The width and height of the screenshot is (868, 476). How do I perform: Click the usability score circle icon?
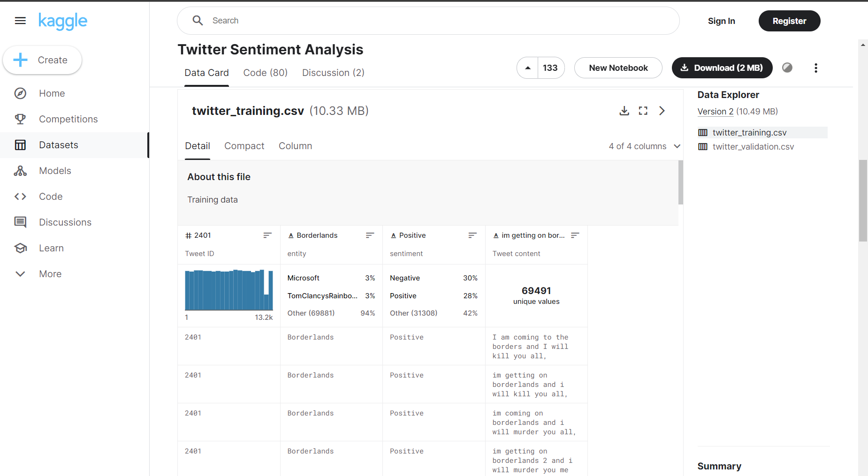(787, 68)
